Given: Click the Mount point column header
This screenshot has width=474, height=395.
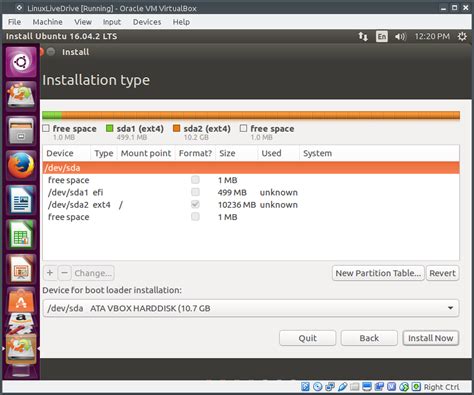Looking at the screenshot, I should click(146, 153).
